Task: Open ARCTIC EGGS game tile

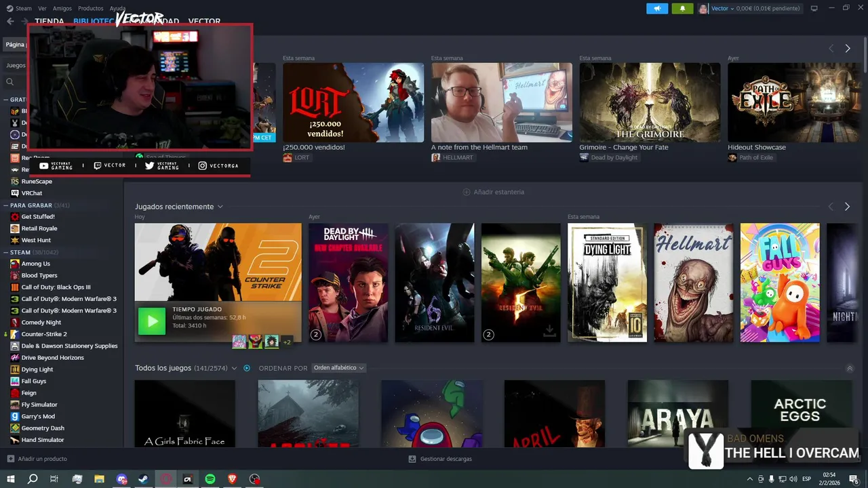Action: [802, 413]
